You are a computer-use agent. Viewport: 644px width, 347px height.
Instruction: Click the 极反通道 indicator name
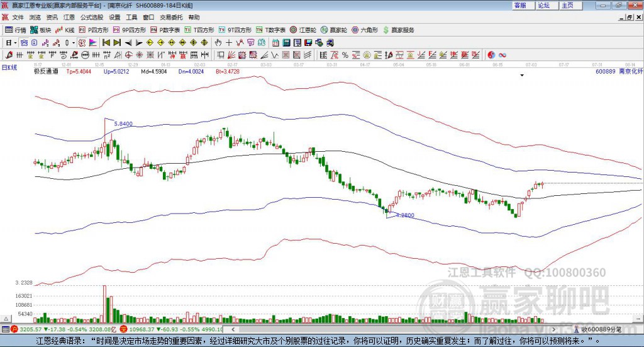tap(46, 71)
